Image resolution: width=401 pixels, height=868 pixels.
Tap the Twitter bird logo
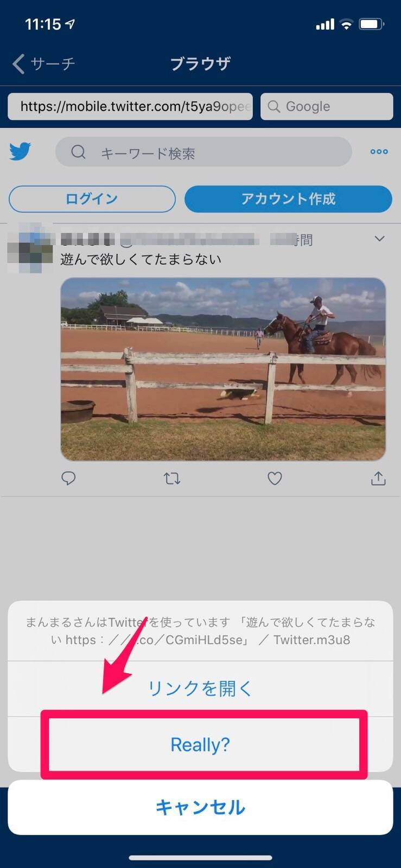(20, 151)
